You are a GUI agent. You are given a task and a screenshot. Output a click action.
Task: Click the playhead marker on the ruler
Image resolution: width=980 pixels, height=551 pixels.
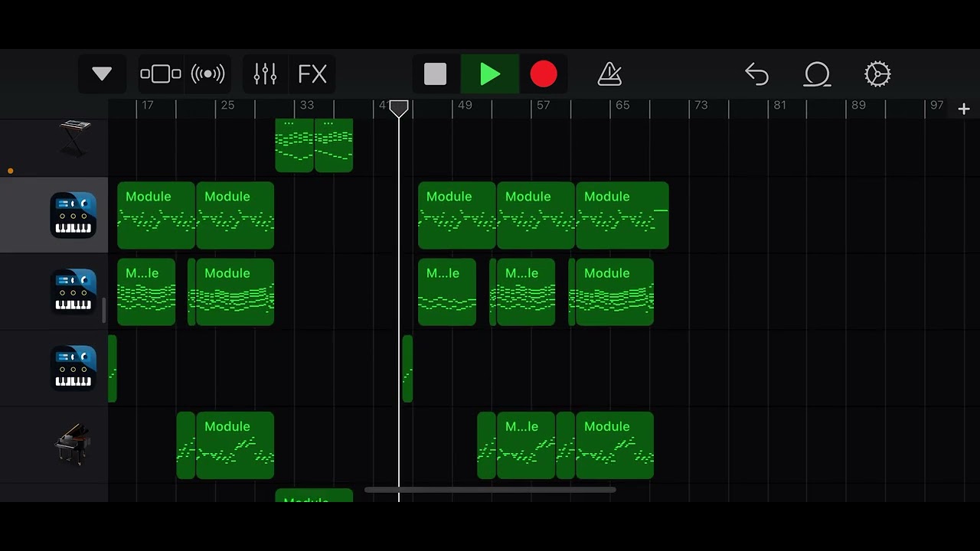(x=399, y=109)
